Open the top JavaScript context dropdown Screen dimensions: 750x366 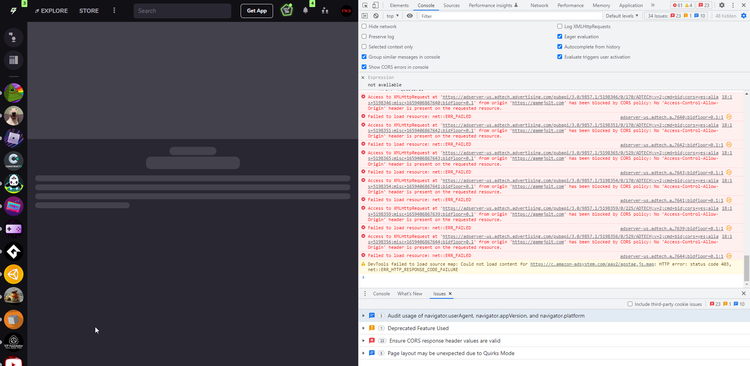pyautogui.click(x=393, y=16)
